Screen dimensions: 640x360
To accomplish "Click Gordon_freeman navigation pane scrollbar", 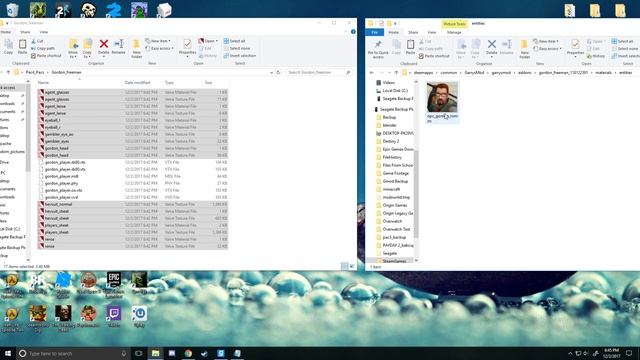I will tap(28, 129).
